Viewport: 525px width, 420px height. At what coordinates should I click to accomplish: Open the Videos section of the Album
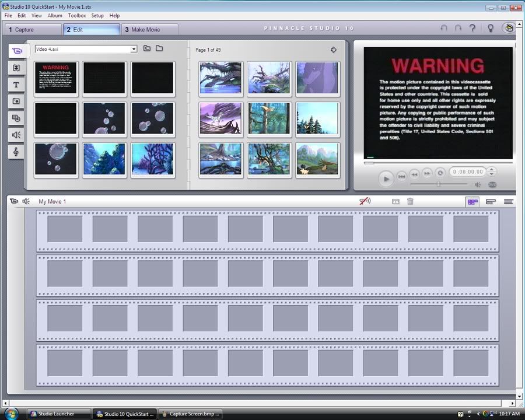point(17,51)
